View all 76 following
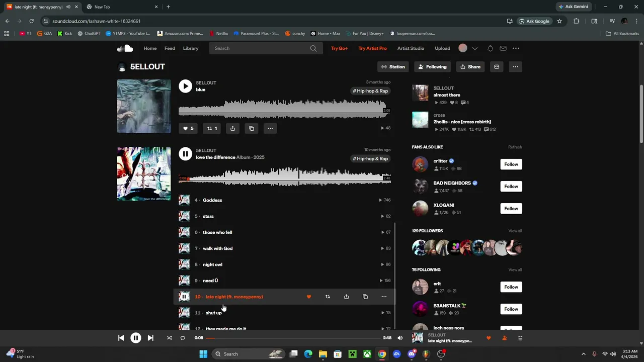This screenshot has width=644, height=362. (515, 270)
